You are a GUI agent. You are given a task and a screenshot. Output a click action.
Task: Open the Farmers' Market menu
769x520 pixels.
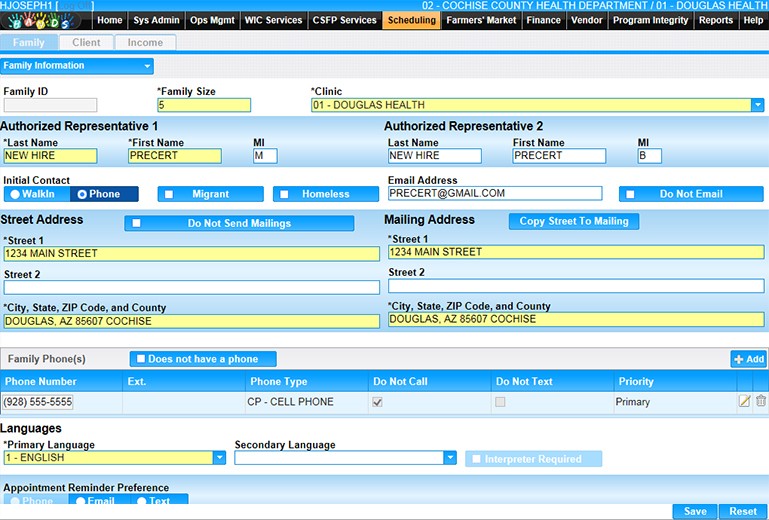coord(482,20)
